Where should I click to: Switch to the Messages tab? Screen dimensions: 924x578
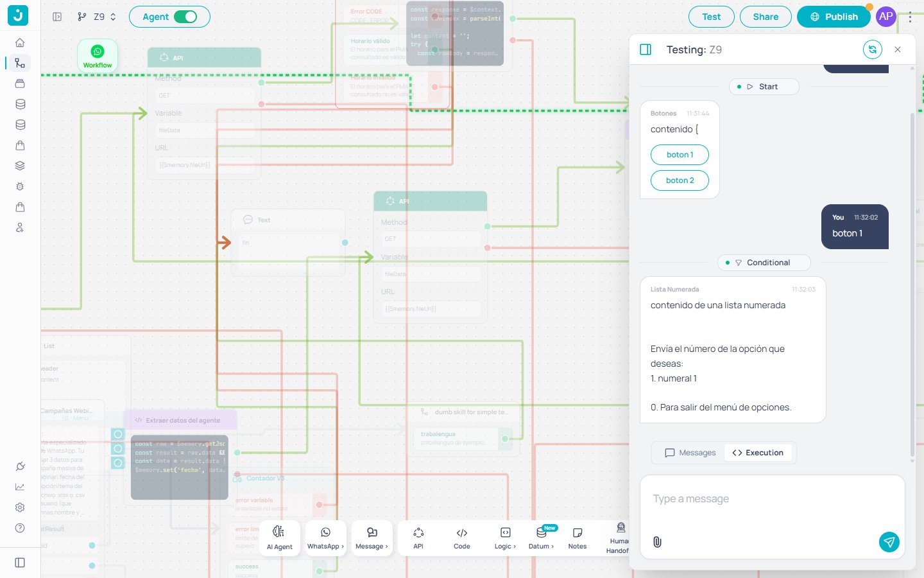(x=690, y=453)
